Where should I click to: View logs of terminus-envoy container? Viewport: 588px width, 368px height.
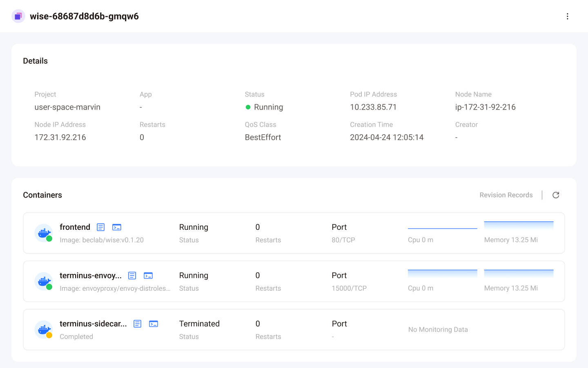point(132,276)
